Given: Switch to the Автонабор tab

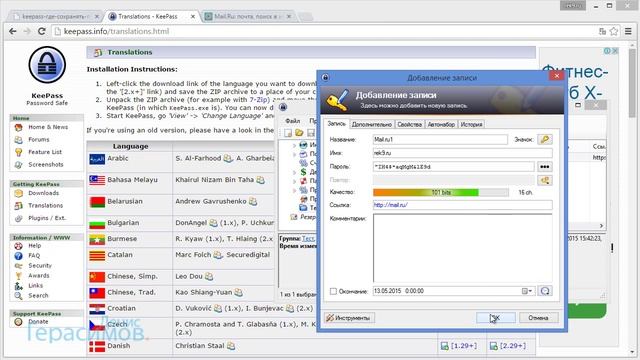Looking at the screenshot, I should (441, 124).
